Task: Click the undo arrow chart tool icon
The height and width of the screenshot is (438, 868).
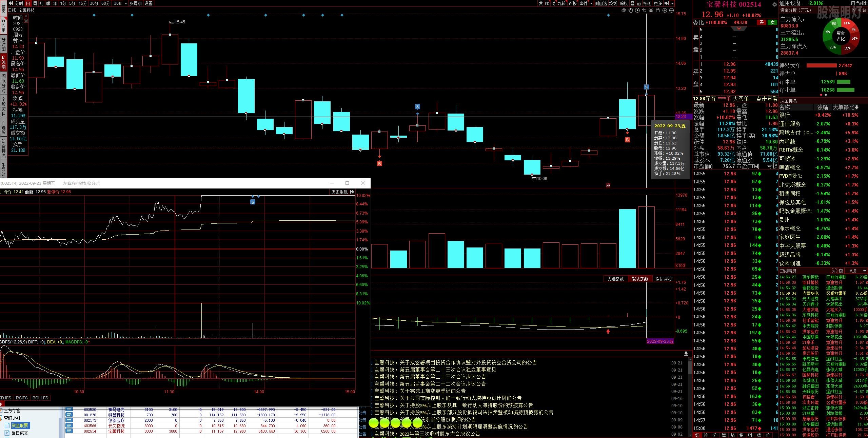Action: coord(644,11)
